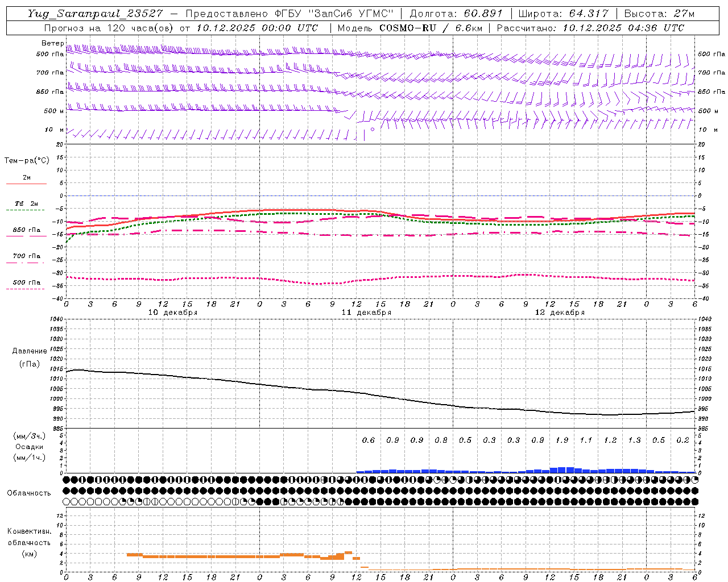Screen dimensions: 728x582
Task: Click the (мм/3ч.) precipitation unit label
Action: pyautogui.click(x=30, y=436)
